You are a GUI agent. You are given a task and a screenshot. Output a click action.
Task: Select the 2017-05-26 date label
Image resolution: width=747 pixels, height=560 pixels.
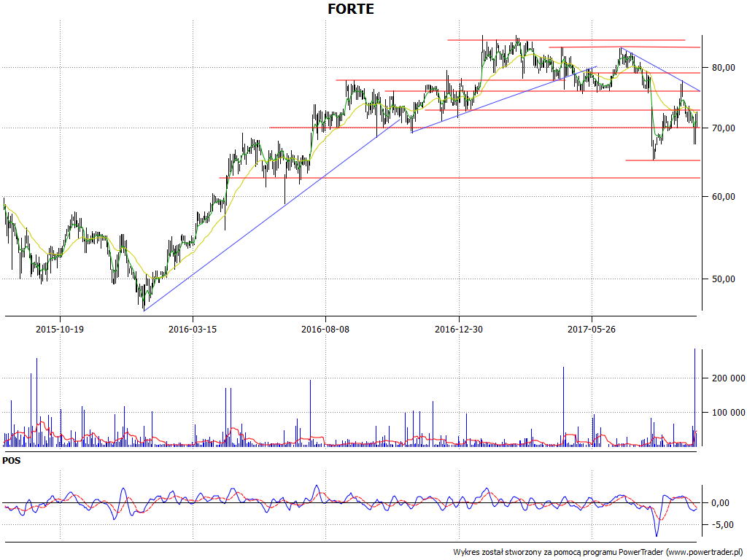tap(592, 329)
